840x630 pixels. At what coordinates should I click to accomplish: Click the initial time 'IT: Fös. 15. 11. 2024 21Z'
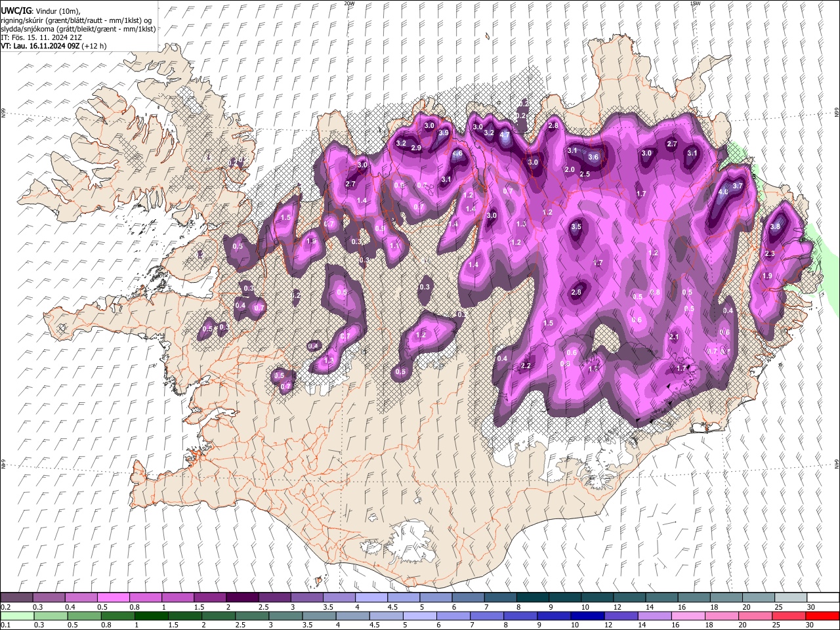pos(41,37)
